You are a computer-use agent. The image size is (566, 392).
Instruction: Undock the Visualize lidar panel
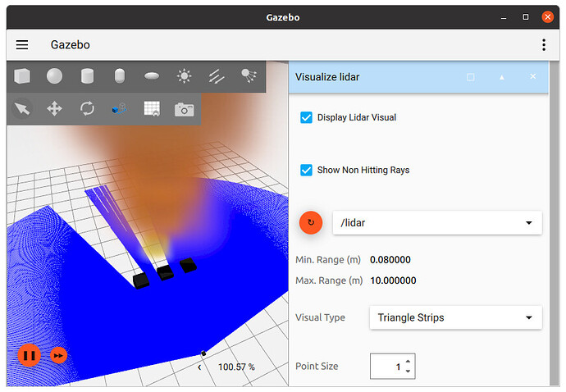pyautogui.click(x=471, y=77)
